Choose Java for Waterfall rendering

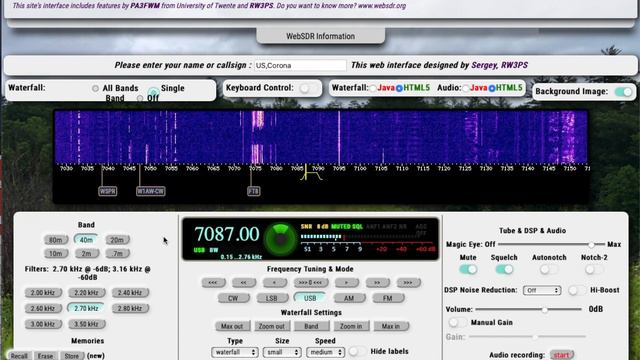[x=373, y=88]
